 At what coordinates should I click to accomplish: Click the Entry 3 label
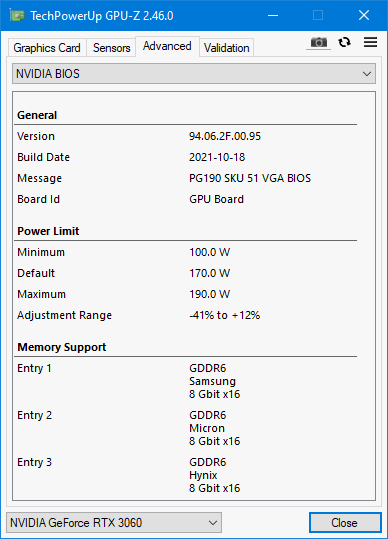pos(34,463)
